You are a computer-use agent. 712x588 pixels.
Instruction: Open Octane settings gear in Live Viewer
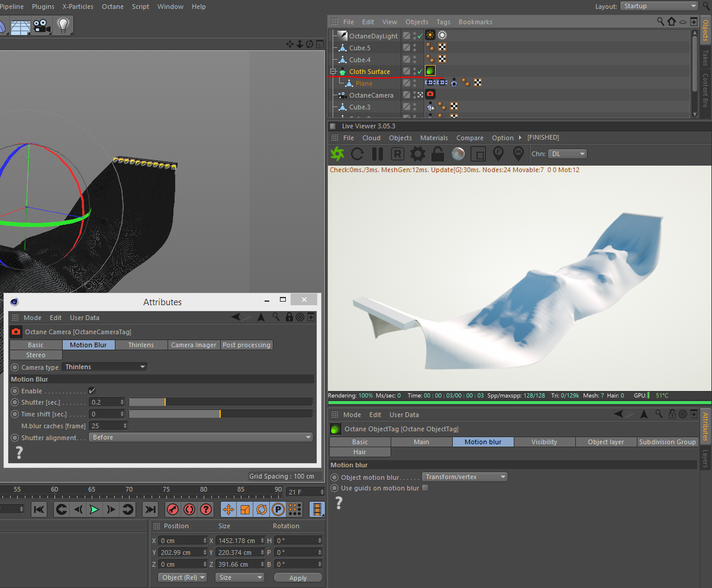tap(418, 154)
